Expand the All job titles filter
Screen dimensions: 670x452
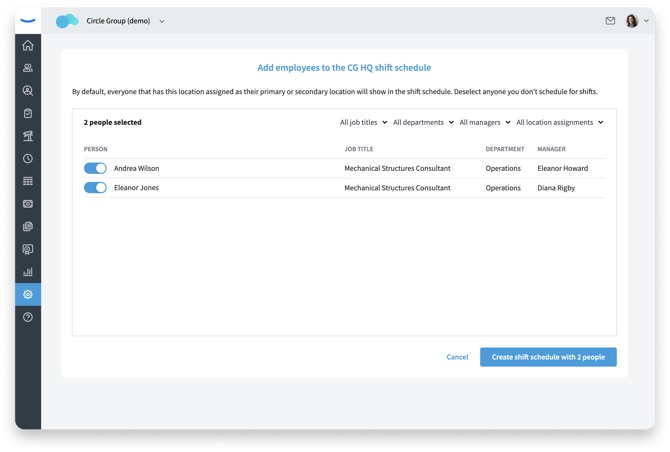click(x=363, y=123)
